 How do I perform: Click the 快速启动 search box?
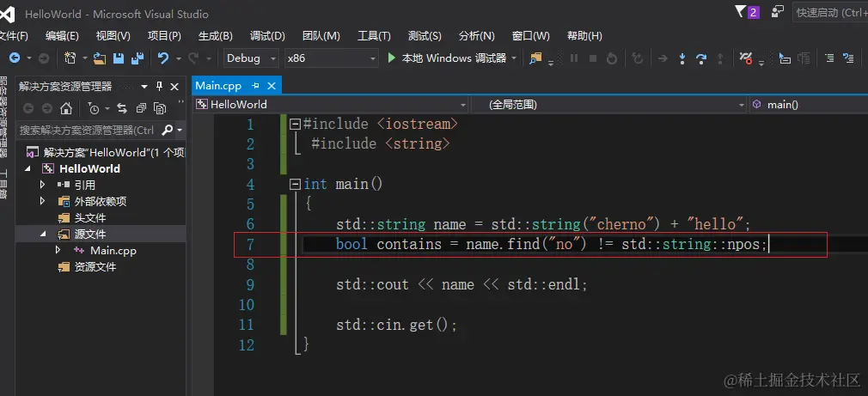point(830,12)
